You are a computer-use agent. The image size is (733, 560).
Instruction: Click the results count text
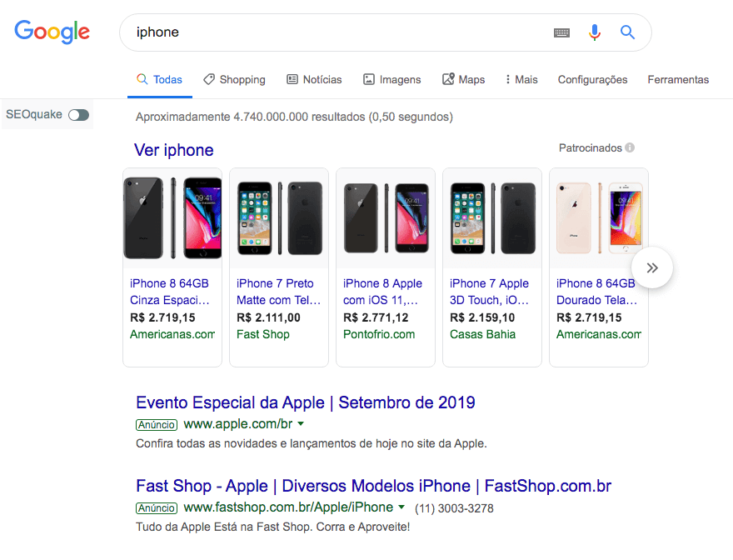pos(294,117)
